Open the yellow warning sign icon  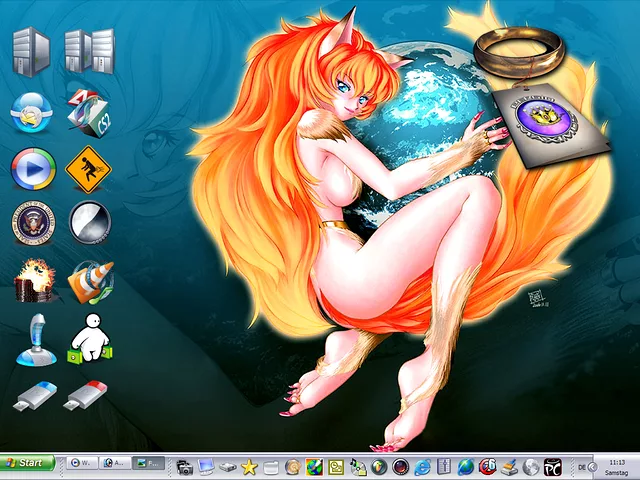pyautogui.click(x=88, y=169)
